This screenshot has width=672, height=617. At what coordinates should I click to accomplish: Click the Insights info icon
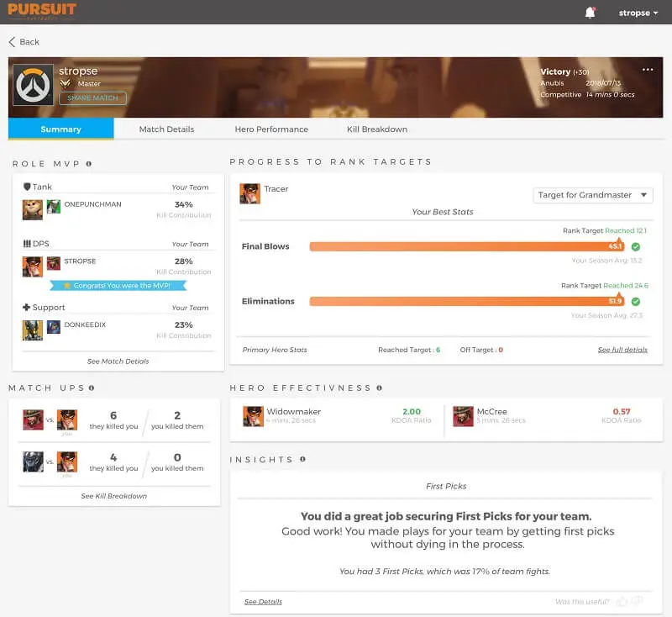click(x=302, y=459)
